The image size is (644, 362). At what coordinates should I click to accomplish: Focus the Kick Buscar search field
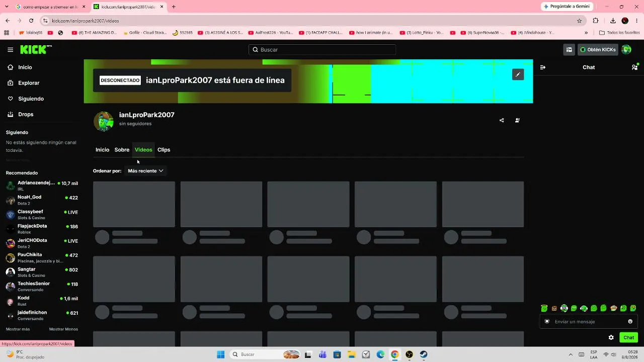click(x=322, y=50)
